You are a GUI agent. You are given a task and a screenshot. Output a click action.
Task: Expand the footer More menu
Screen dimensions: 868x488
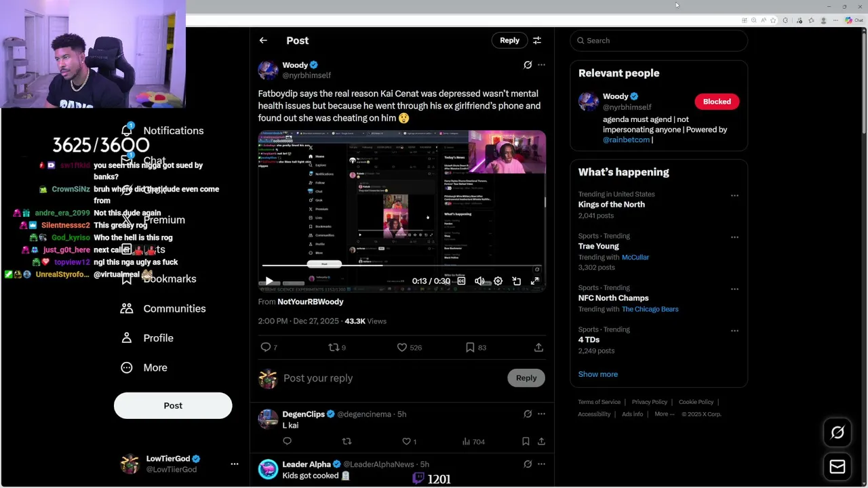click(664, 414)
